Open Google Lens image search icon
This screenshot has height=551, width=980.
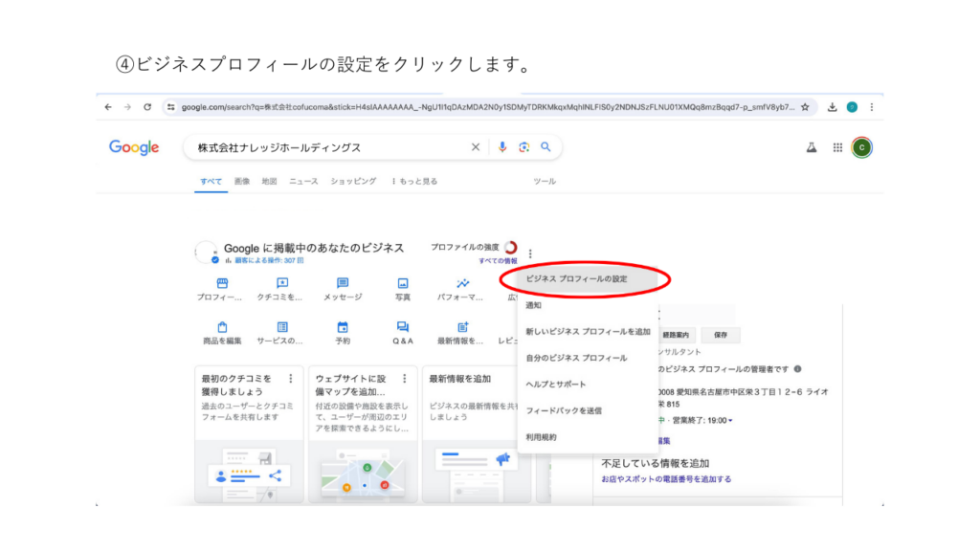coord(523,147)
